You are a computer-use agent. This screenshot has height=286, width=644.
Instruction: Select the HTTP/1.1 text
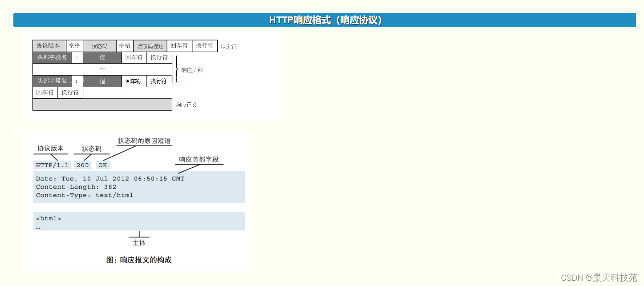pyautogui.click(x=53, y=165)
